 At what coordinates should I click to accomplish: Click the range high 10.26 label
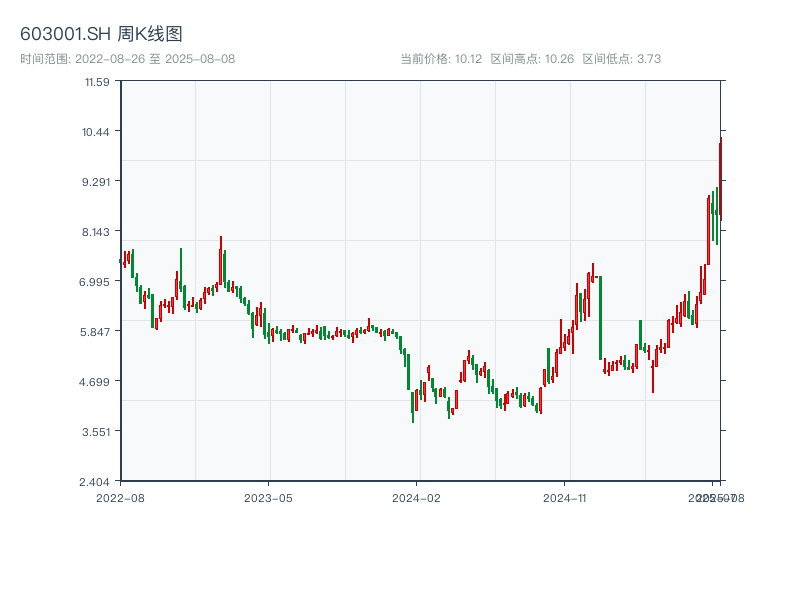(532, 59)
